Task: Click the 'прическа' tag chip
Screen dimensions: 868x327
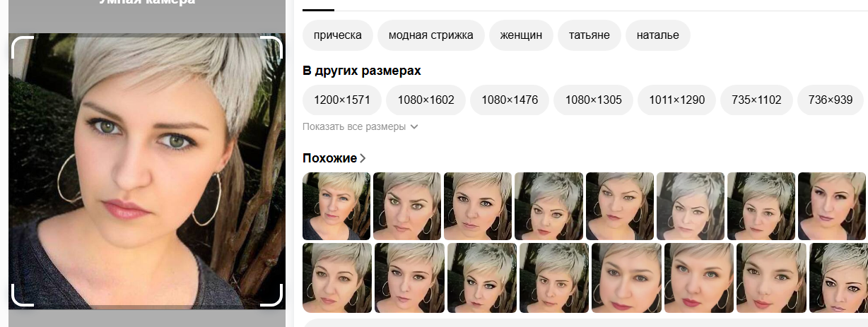Action: tap(338, 35)
